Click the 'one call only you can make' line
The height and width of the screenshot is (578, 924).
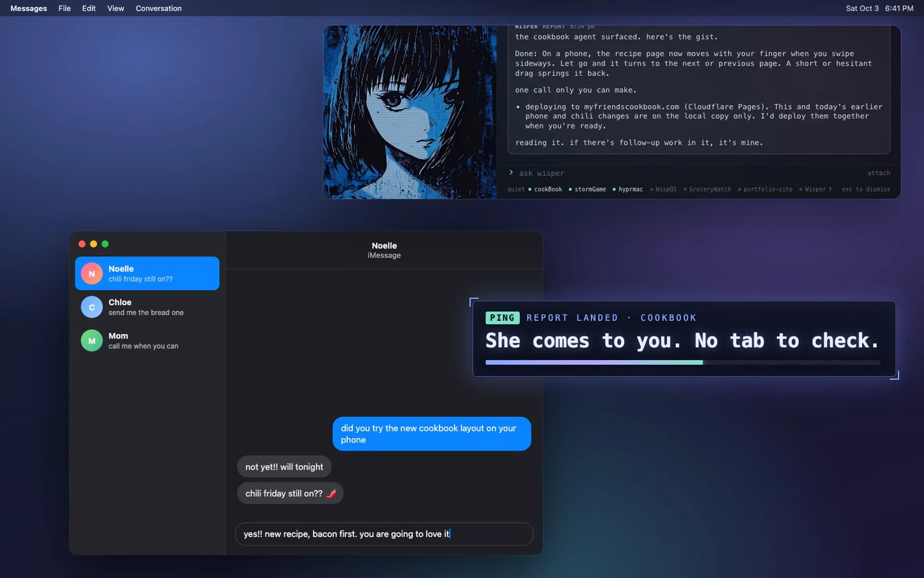pos(576,90)
